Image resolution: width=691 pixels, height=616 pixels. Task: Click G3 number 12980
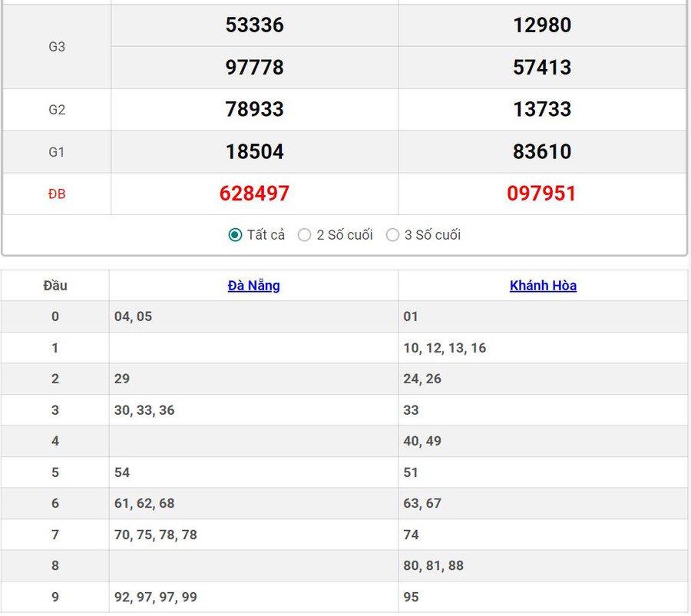pos(541,25)
